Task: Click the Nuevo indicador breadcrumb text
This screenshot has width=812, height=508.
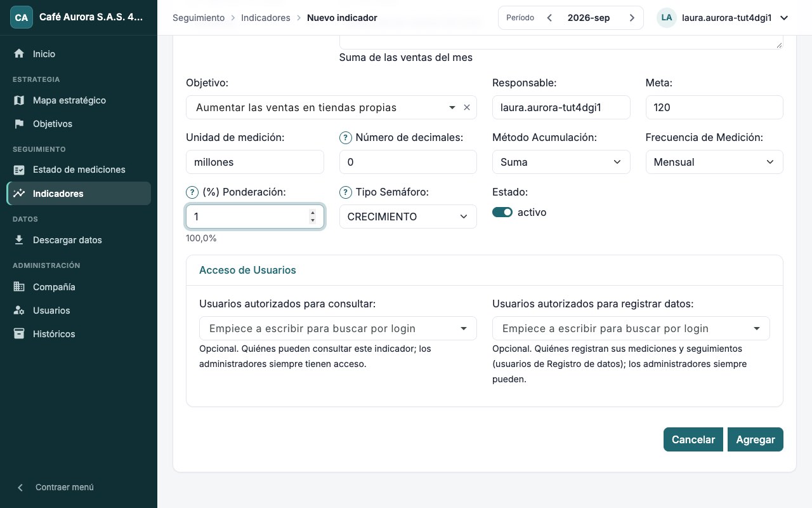Action: (x=342, y=18)
